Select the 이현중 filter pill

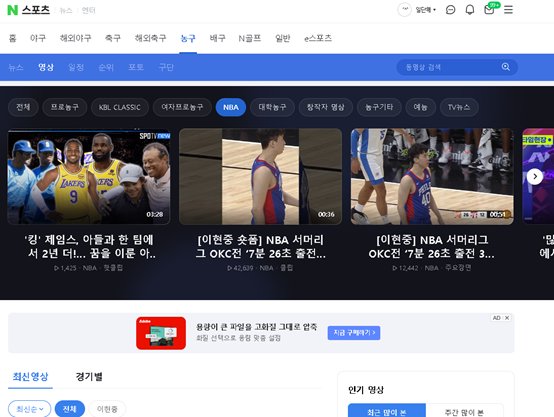click(x=107, y=409)
